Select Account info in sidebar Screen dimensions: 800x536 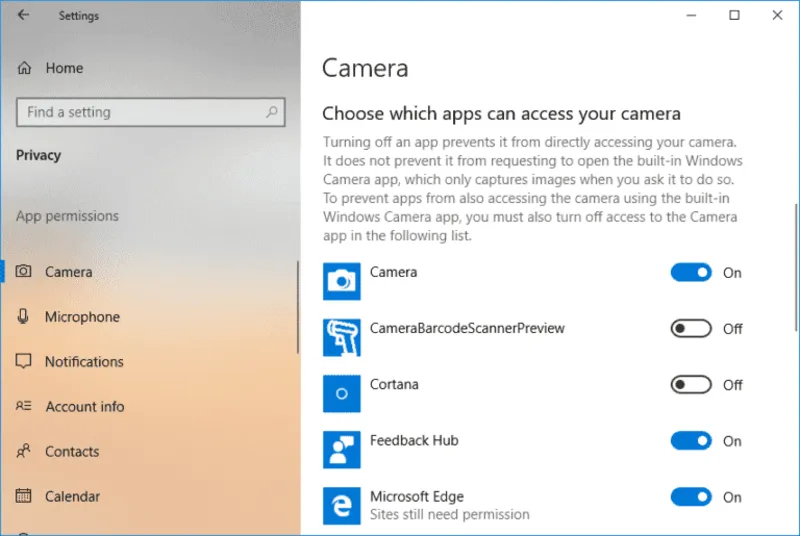(85, 407)
